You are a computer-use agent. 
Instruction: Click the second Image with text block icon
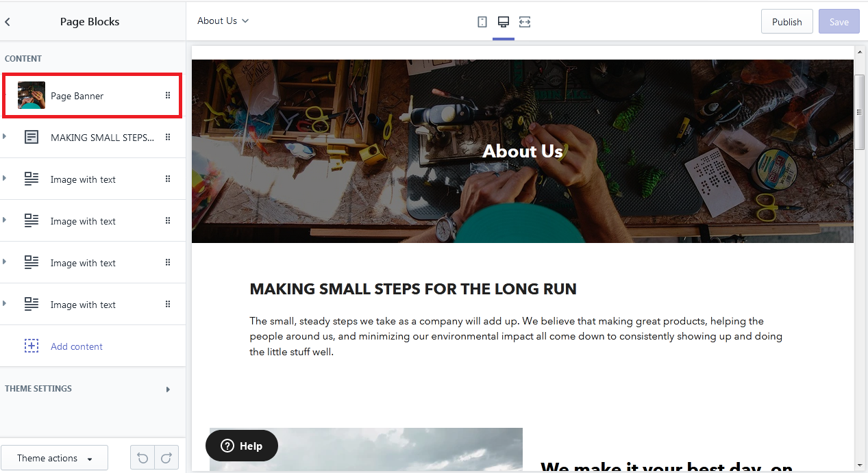[x=32, y=221]
